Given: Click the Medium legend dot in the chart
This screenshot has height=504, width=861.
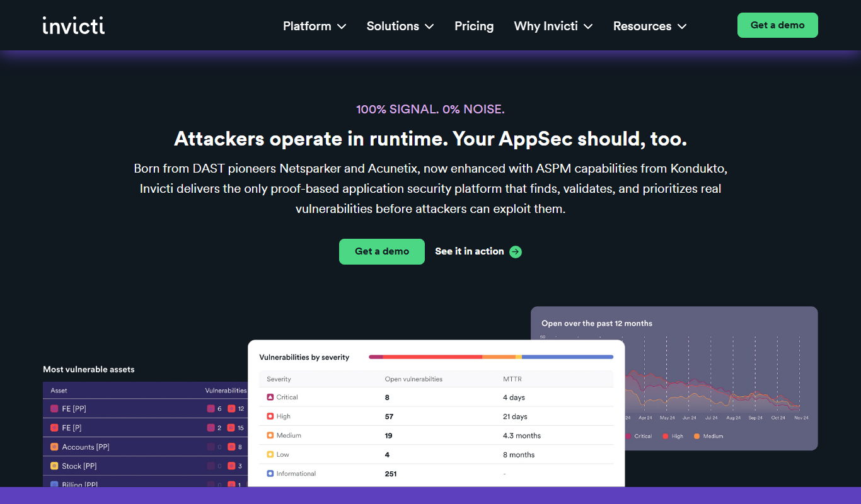Looking at the screenshot, I should click(696, 436).
